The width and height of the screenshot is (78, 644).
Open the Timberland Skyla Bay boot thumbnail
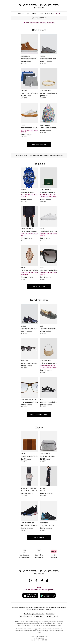pyautogui.click(x=29, y=44)
